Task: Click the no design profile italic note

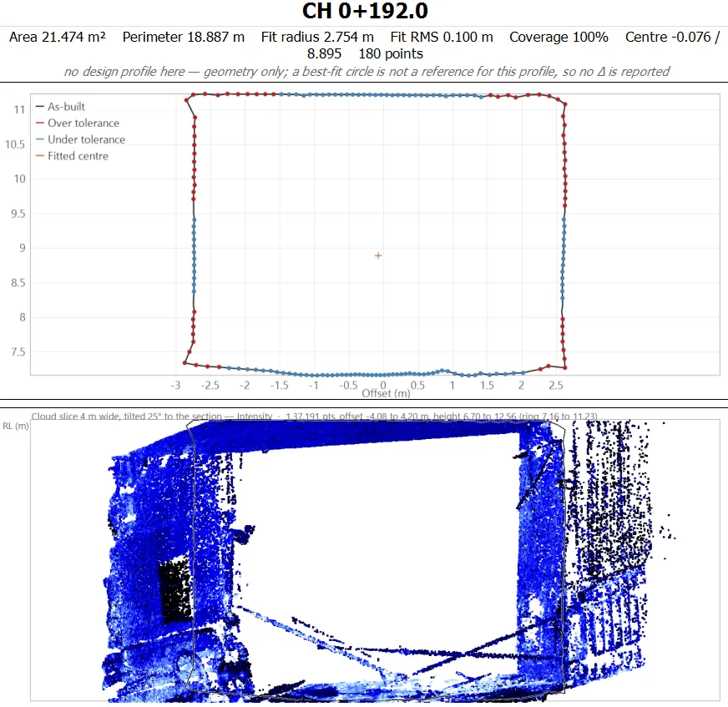Action: pos(367,72)
